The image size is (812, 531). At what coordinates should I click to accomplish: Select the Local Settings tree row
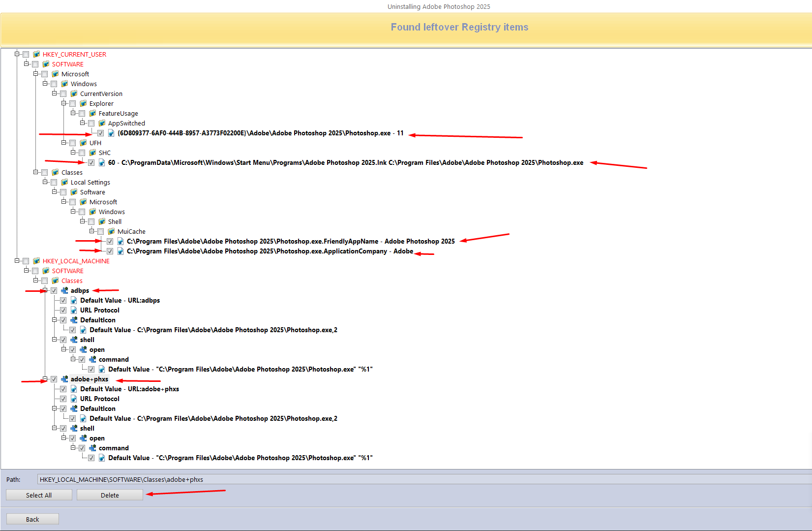90,182
